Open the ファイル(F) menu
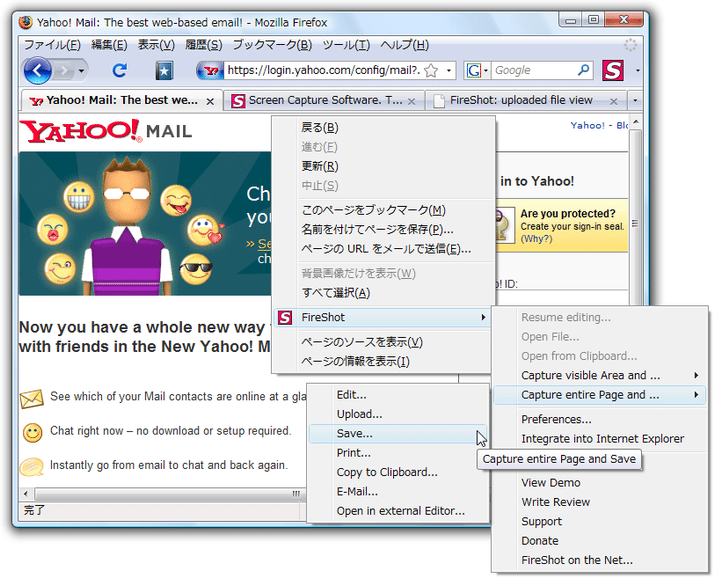Image resolution: width=715 pixels, height=579 pixels. [52, 45]
